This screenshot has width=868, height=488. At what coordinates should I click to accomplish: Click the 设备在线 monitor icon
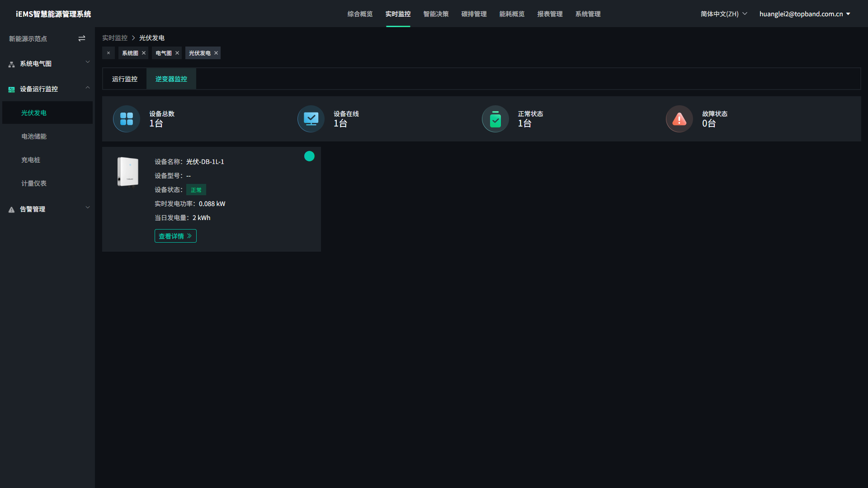311,119
